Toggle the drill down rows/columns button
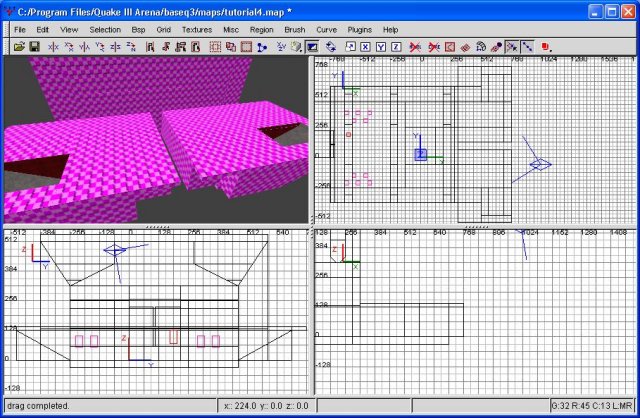 527,47
